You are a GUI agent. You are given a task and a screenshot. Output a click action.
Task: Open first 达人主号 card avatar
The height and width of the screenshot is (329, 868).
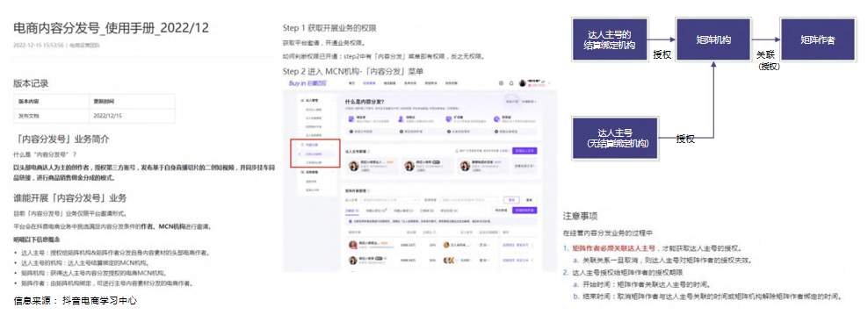pyautogui.click(x=354, y=165)
